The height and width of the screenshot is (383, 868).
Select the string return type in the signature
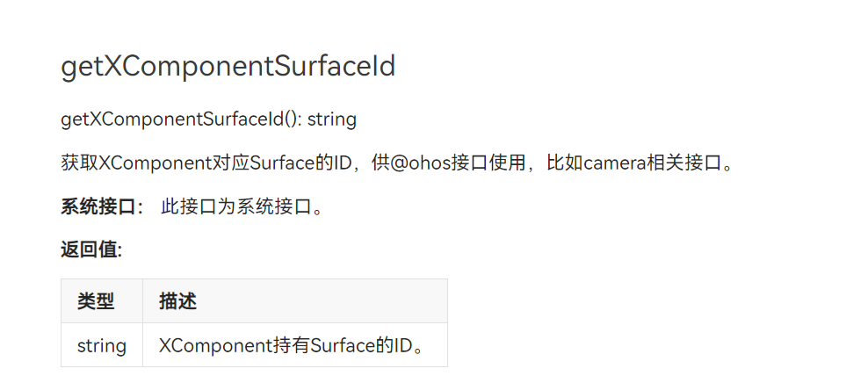(331, 119)
